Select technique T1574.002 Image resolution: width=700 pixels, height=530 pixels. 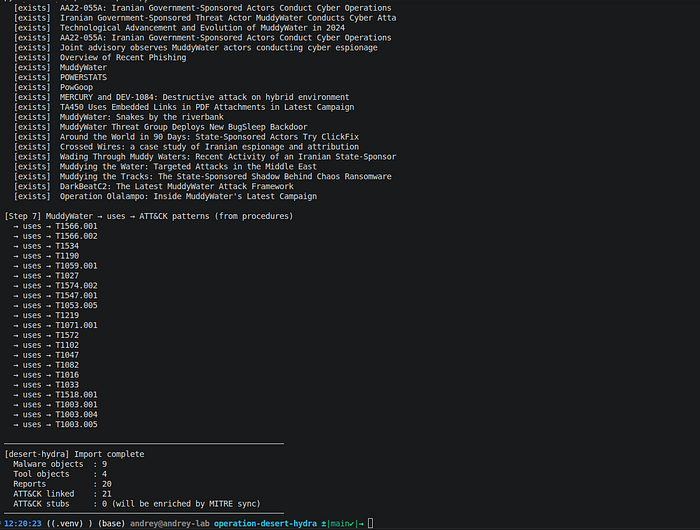point(76,285)
